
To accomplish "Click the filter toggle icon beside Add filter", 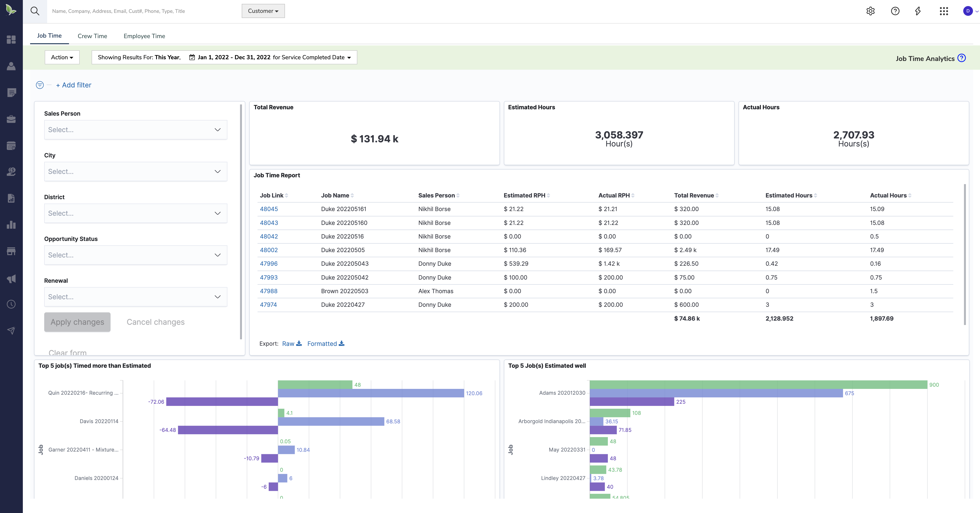I will point(40,85).
